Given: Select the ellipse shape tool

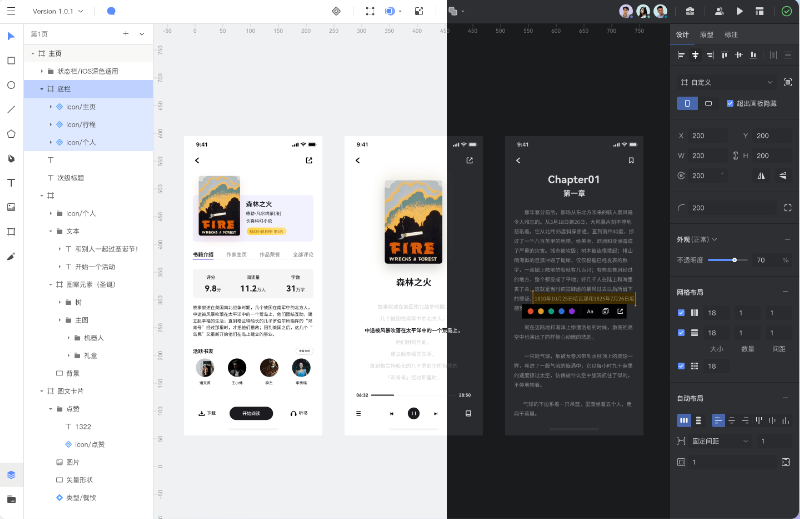Looking at the screenshot, I should pyautogui.click(x=11, y=85).
